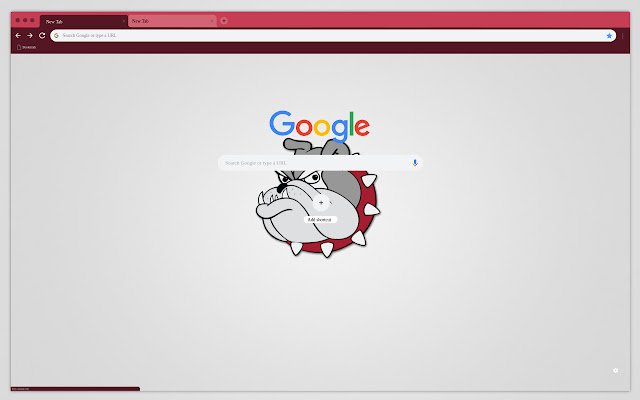
Task: Click the Google search box on page
Action: [320, 163]
